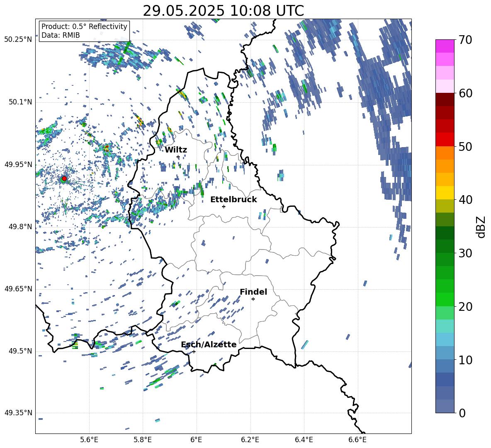Click the latitude label 50.25°N
The width and height of the screenshot is (491, 448).
click(18, 40)
